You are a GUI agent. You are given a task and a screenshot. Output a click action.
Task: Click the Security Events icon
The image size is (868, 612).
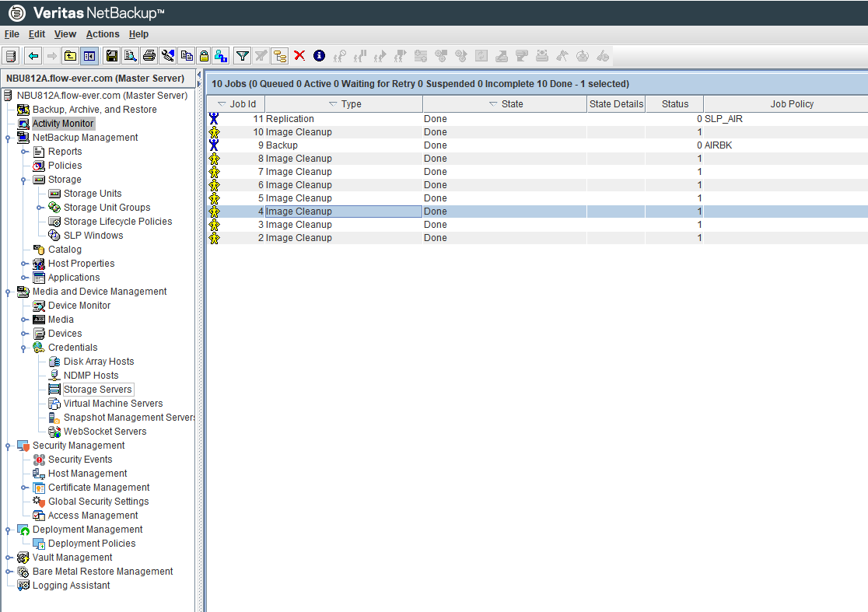tap(39, 460)
